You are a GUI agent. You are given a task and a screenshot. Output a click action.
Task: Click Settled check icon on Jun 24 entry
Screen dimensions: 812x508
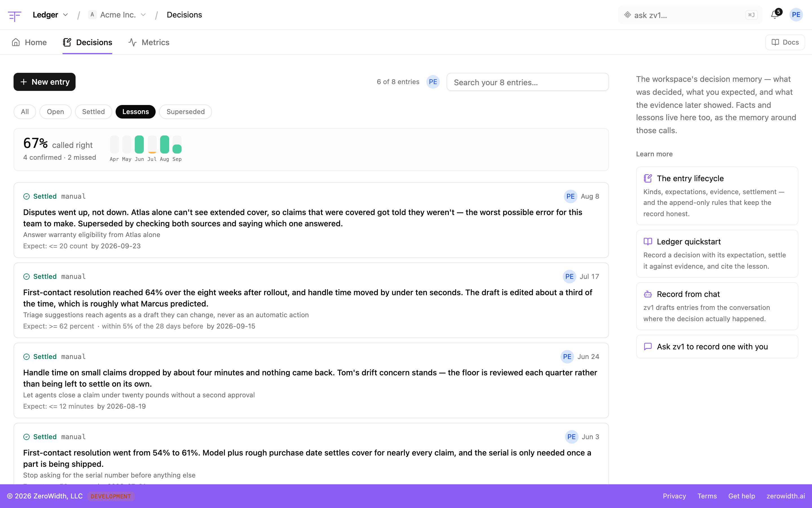(27, 357)
